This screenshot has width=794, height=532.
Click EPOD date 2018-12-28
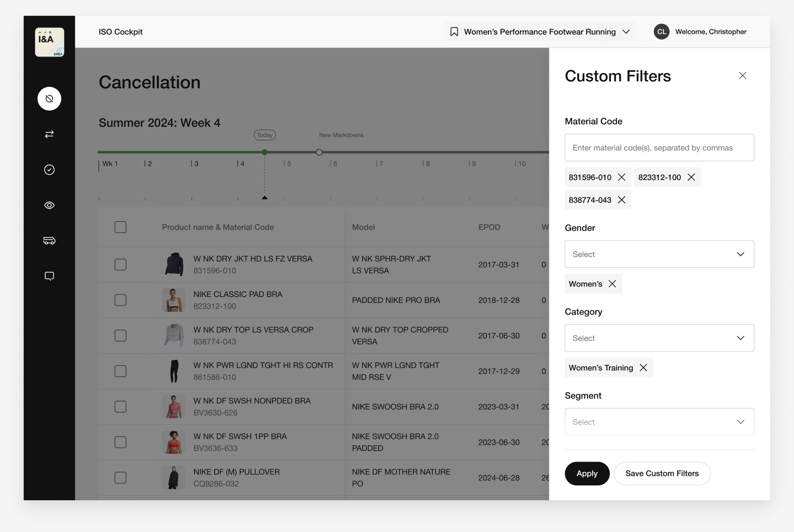[x=499, y=300]
